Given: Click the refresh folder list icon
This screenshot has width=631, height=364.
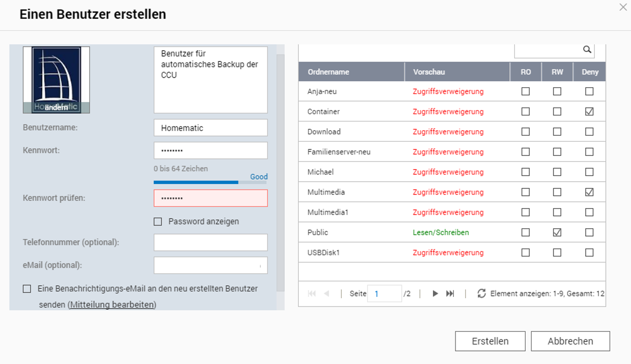Looking at the screenshot, I should point(481,294).
